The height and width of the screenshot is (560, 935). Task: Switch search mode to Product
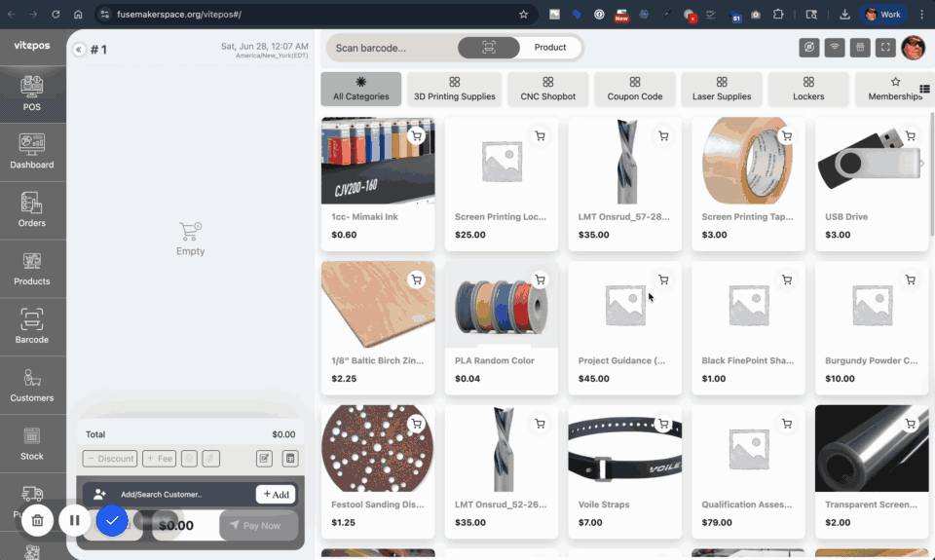(x=549, y=48)
